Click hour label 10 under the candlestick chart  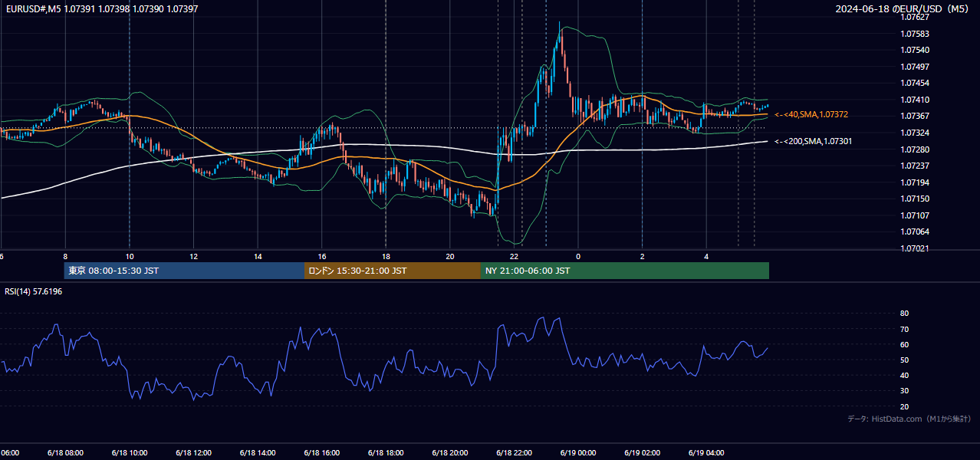(130, 256)
